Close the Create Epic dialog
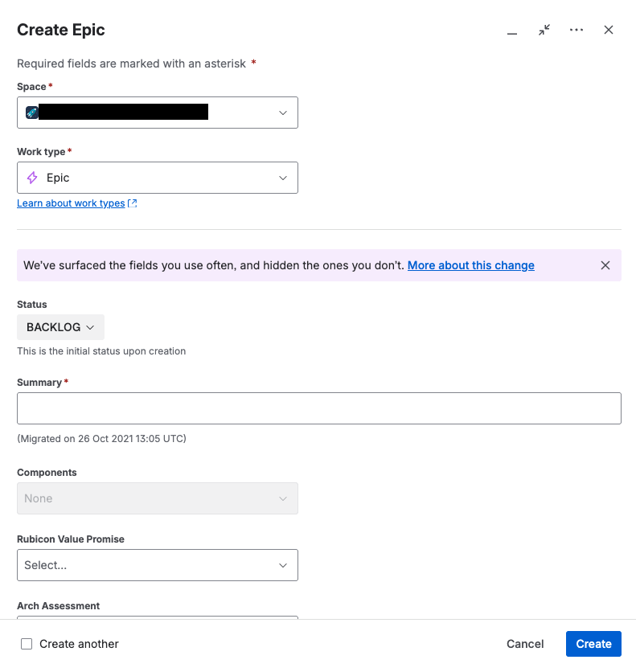Image resolution: width=636 pixels, height=672 pixels. point(609,30)
